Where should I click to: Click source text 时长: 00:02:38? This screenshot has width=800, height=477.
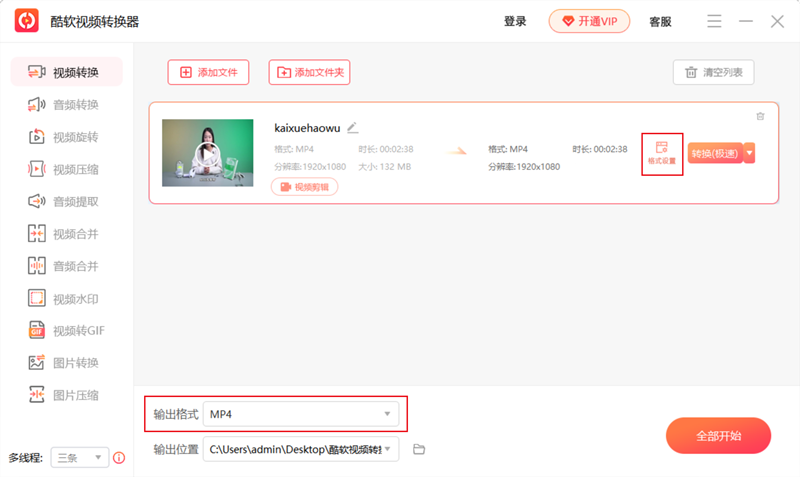386,149
